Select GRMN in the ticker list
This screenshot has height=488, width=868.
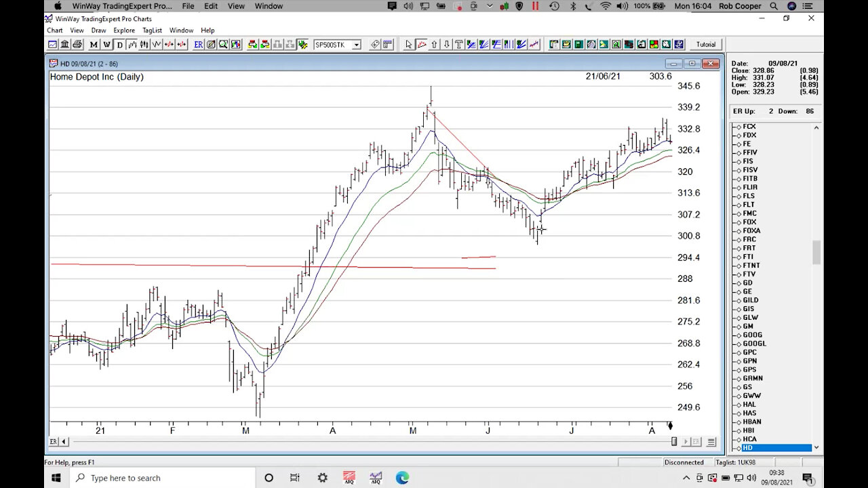753,378
